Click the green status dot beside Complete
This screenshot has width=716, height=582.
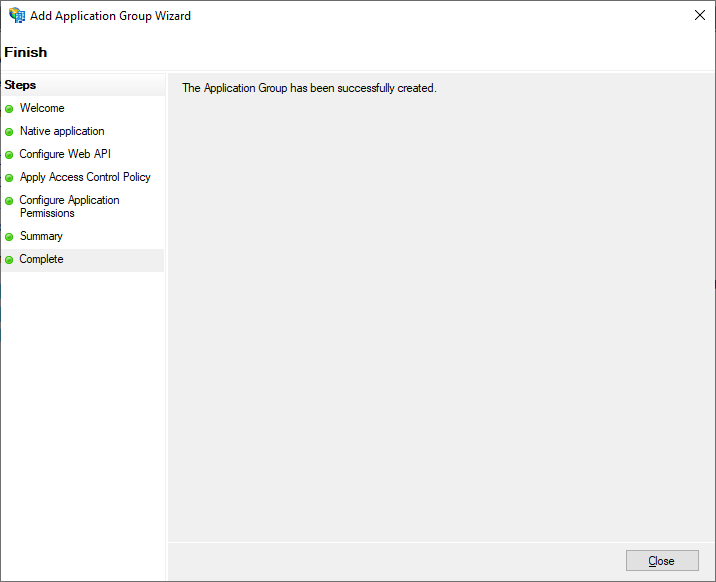(x=9, y=260)
